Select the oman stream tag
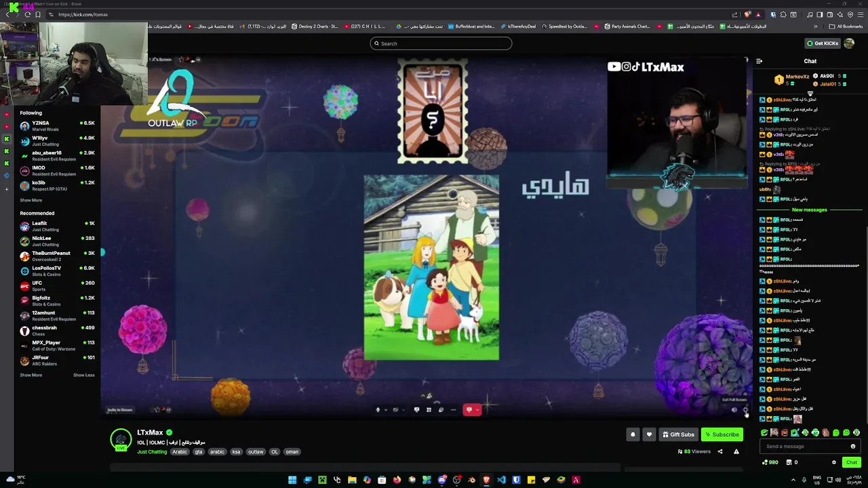The image size is (868, 488). pyautogui.click(x=292, y=451)
